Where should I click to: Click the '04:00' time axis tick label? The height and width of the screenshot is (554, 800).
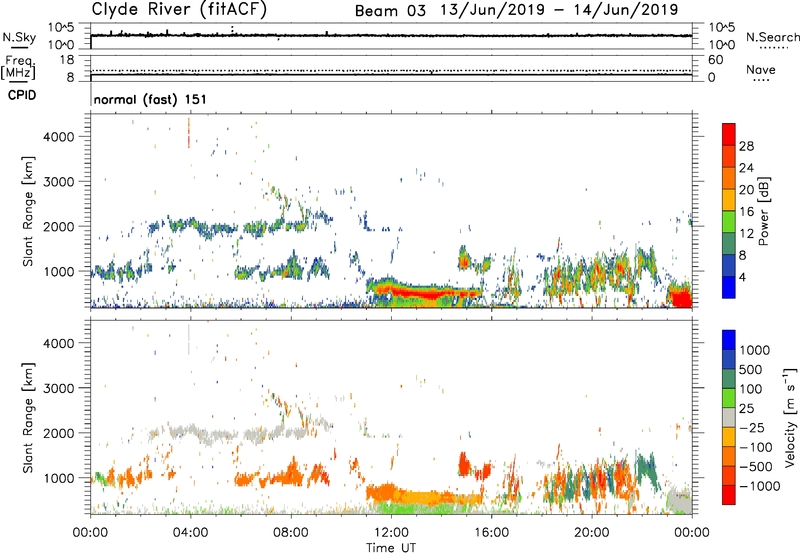pyautogui.click(x=190, y=533)
